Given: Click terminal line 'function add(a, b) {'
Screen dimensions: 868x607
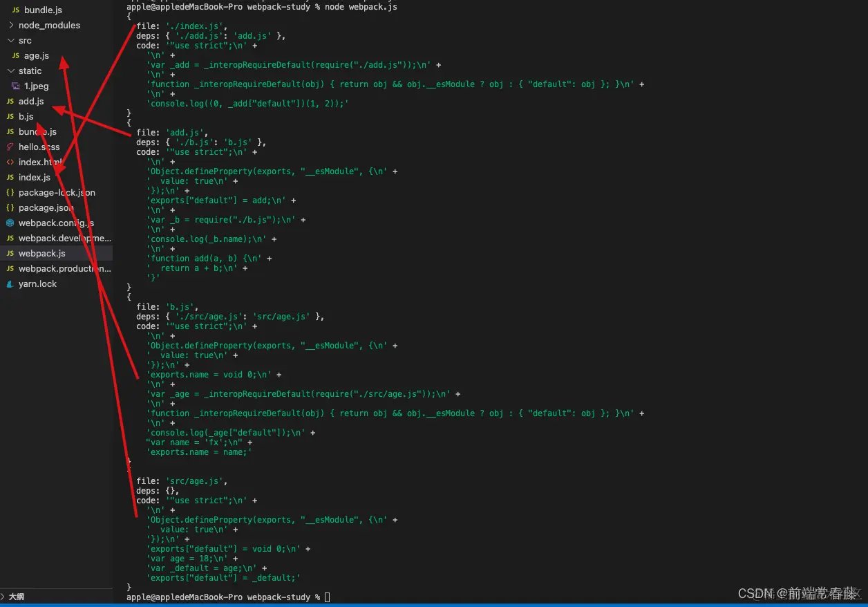Looking at the screenshot, I should [209, 258].
